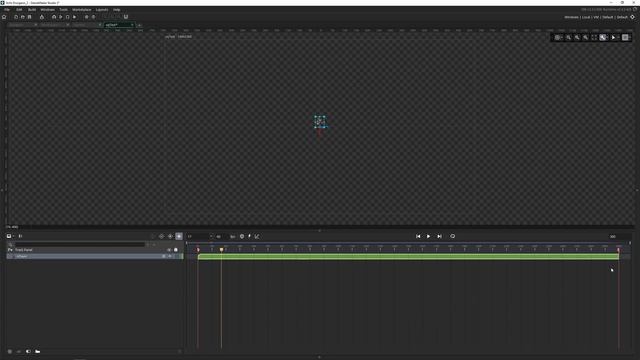Click the red start-of-sequence marker
The width and height of the screenshot is (640, 360).
point(198,249)
